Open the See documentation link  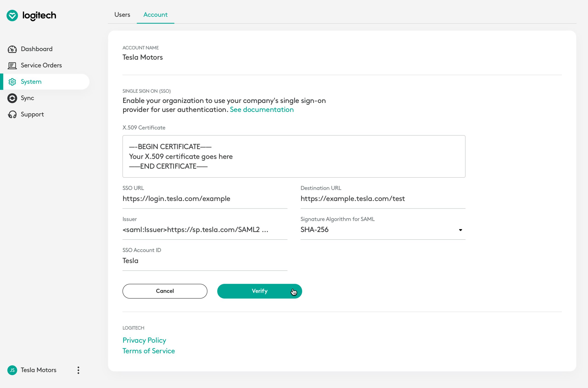click(262, 110)
